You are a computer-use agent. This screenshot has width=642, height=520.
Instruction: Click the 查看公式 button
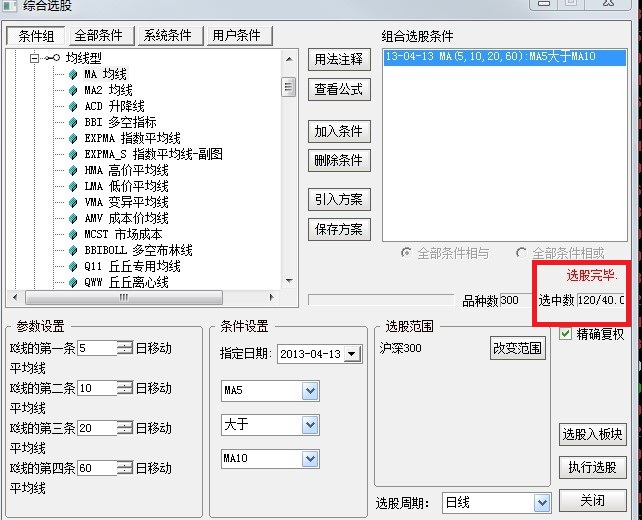[339, 89]
